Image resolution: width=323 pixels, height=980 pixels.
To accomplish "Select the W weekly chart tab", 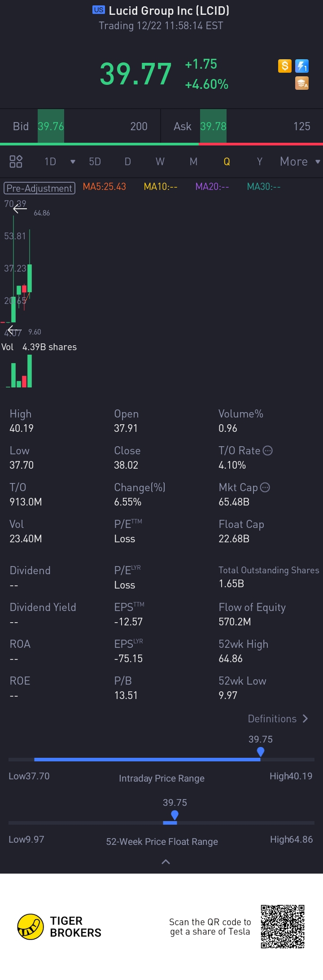I will [x=160, y=162].
